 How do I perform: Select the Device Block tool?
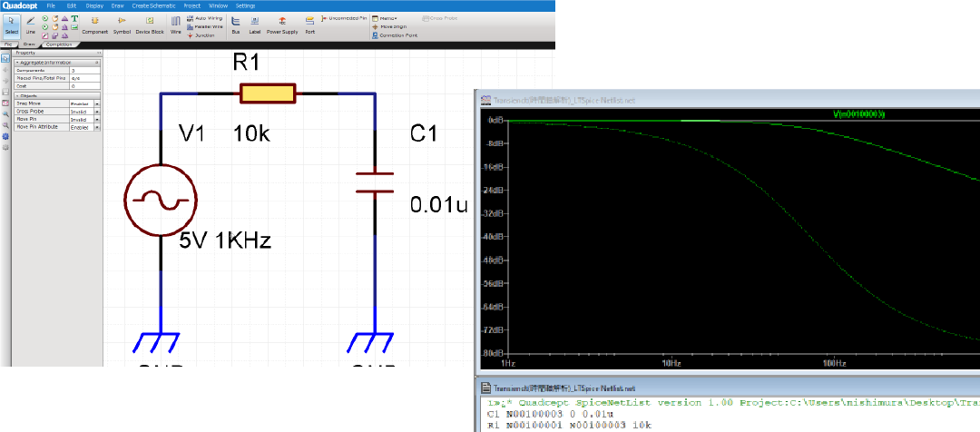pos(150,25)
